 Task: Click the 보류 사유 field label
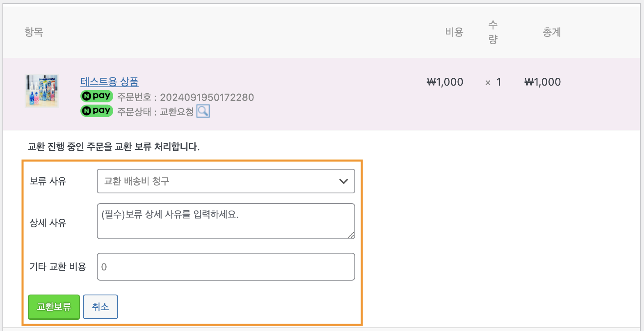(x=48, y=181)
